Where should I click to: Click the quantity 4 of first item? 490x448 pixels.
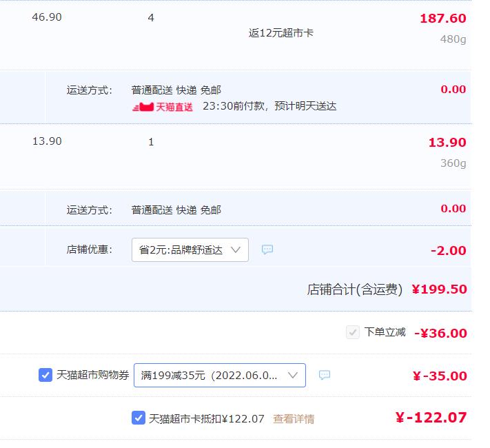[x=151, y=18]
